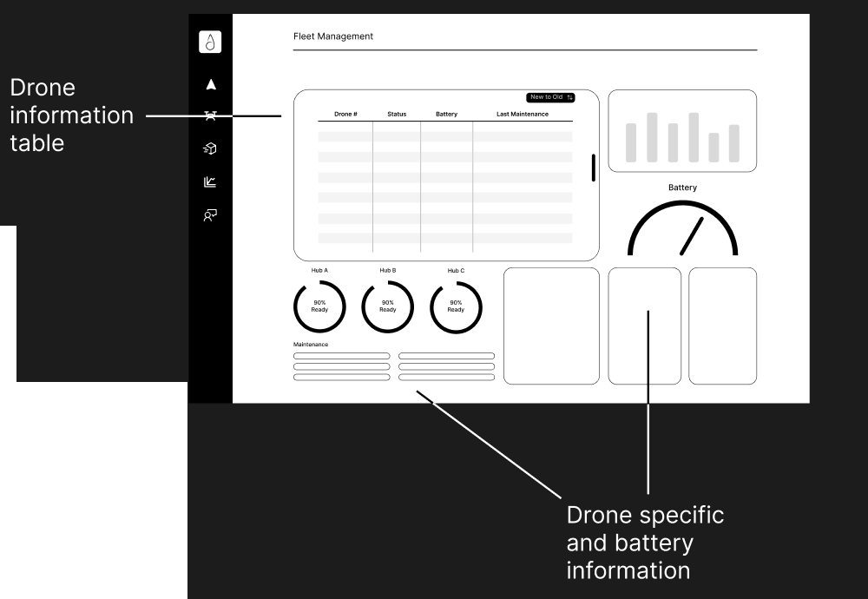
Task: Click the Status column header
Action: click(x=397, y=114)
